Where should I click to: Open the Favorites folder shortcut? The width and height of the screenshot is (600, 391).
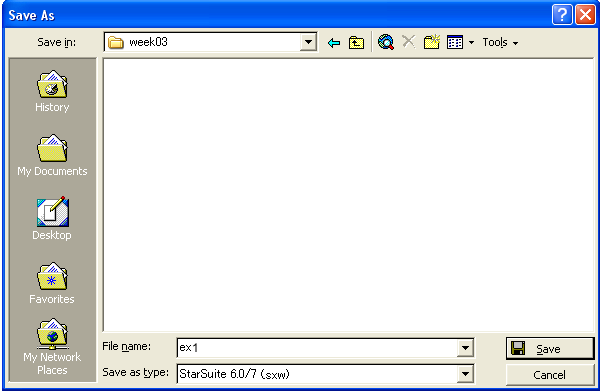tap(52, 283)
